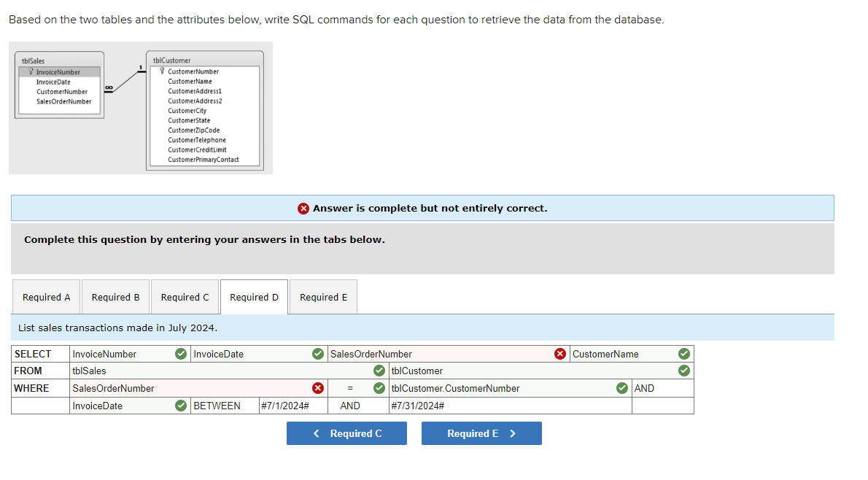868x480 pixels.
Task: Click the green check beside CustomerName
Action: click(684, 354)
